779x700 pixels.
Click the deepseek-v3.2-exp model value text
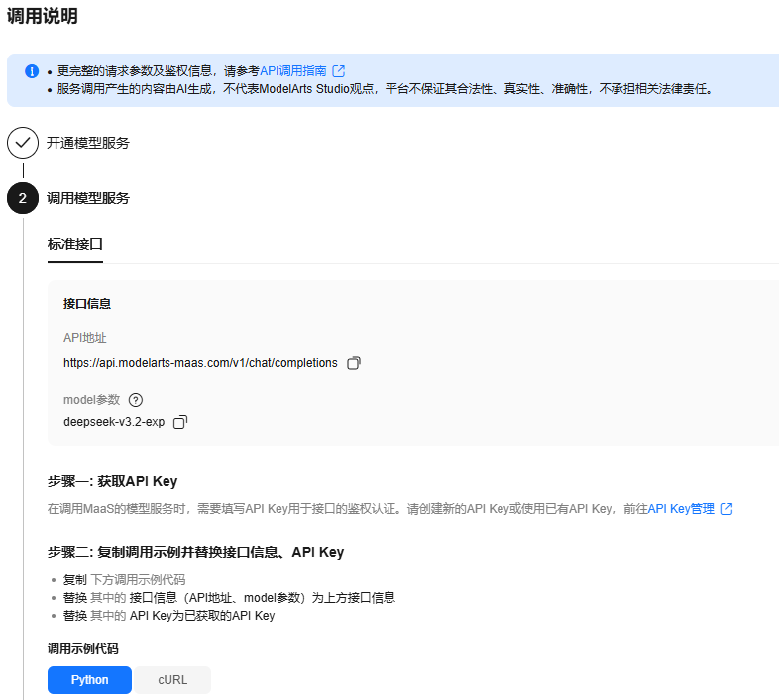pyautogui.click(x=114, y=422)
